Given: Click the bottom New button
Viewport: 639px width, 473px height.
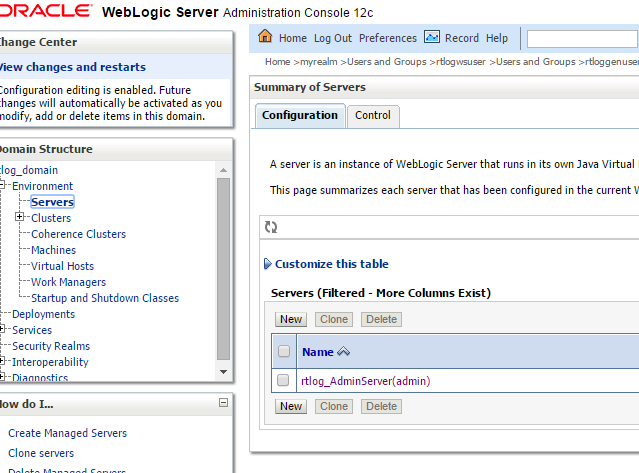Looking at the screenshot, I should [291, 406].
